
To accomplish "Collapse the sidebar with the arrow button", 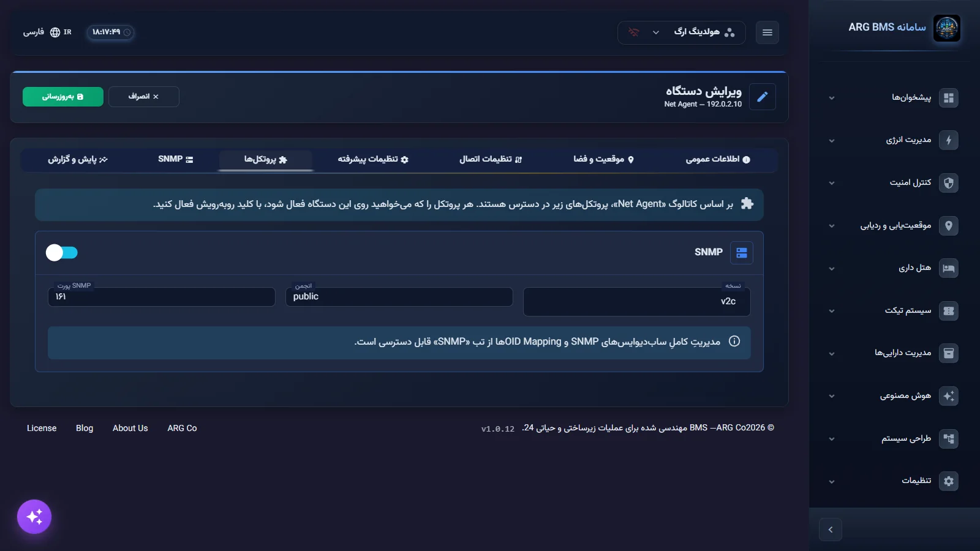I will click(x=831, y=530).
